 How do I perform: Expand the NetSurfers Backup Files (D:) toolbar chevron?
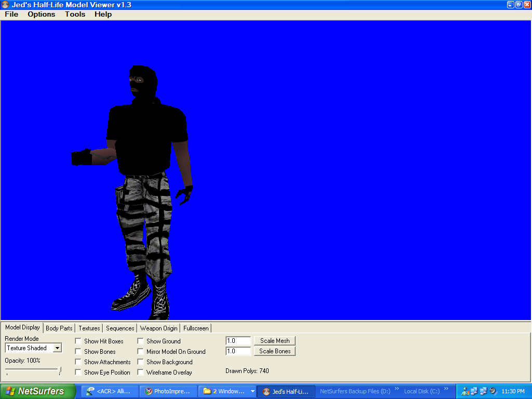point(396,389)
